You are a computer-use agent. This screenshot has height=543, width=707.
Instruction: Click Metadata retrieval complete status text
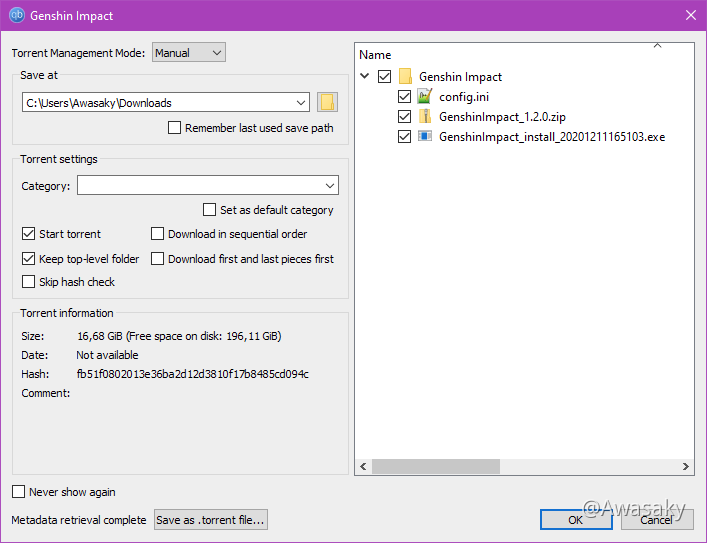click(x=79, y=520)
